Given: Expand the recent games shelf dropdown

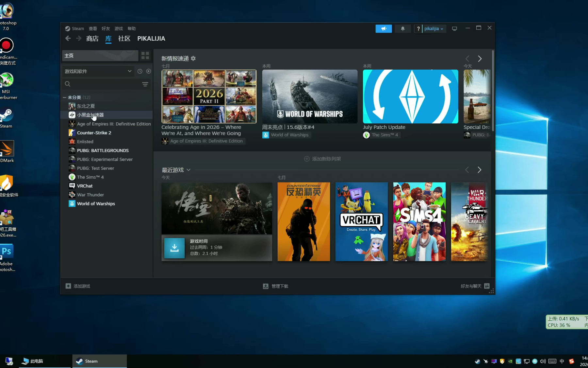Looking at the screenshot, I should point(188,170).
